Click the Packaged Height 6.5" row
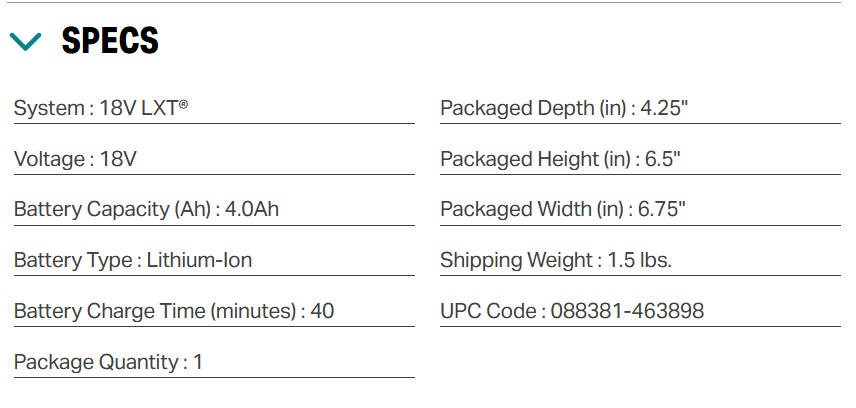856x408 pixels. coord(640,159)
